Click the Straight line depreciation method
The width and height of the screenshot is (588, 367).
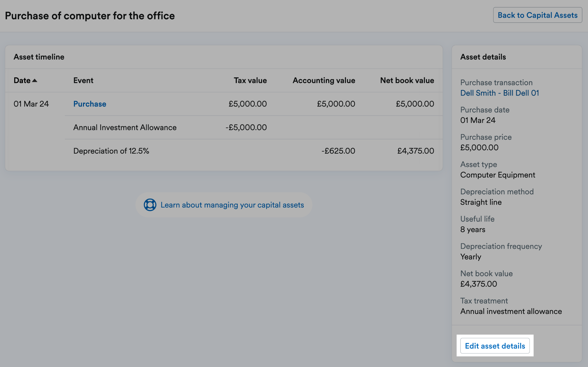(x=481, y=202)
